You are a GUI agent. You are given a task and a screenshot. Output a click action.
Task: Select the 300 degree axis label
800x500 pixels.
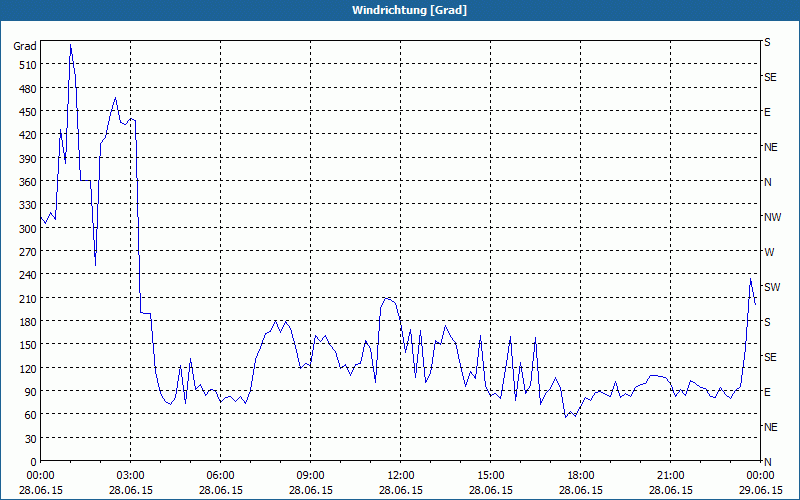[x=28, y=229]
